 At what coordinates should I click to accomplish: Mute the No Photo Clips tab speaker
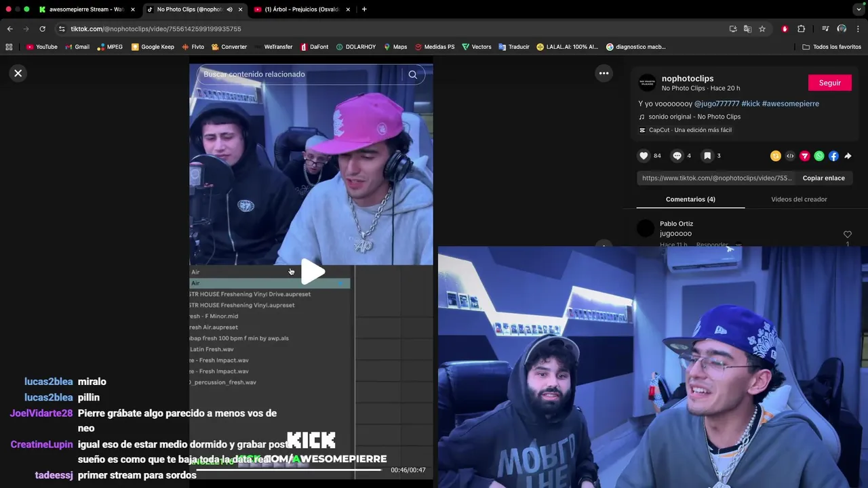pyautogui.click(x=229, y=9)
